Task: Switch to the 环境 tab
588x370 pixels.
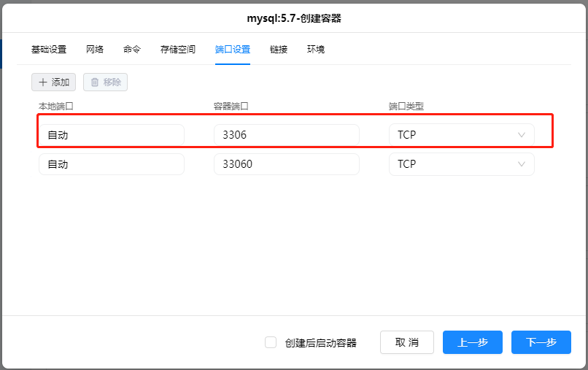Action: point(316,50)
